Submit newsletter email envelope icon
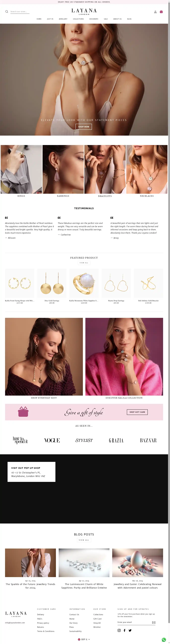This screenshot has width=170, height=644. [154, 622]
